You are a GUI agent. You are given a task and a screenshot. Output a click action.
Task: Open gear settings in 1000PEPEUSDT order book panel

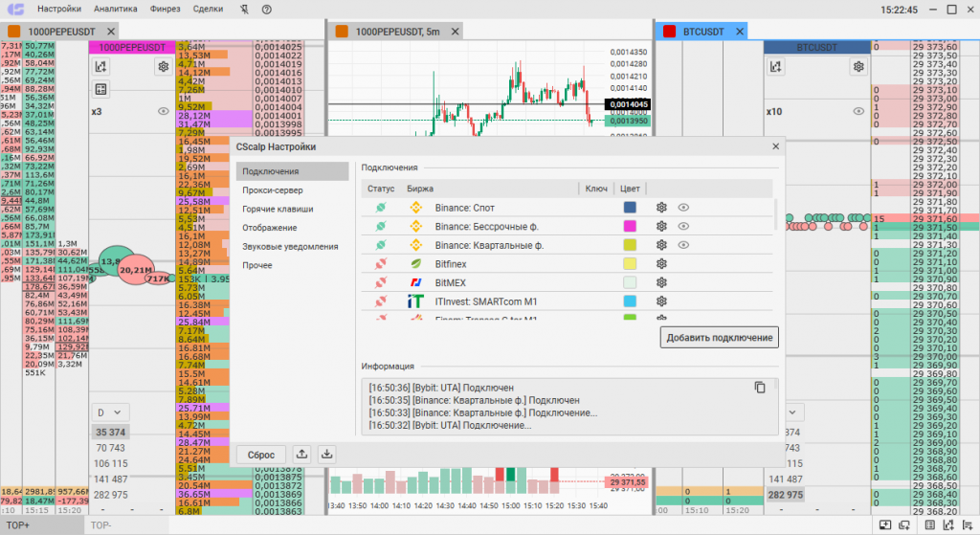click(163, 66)
